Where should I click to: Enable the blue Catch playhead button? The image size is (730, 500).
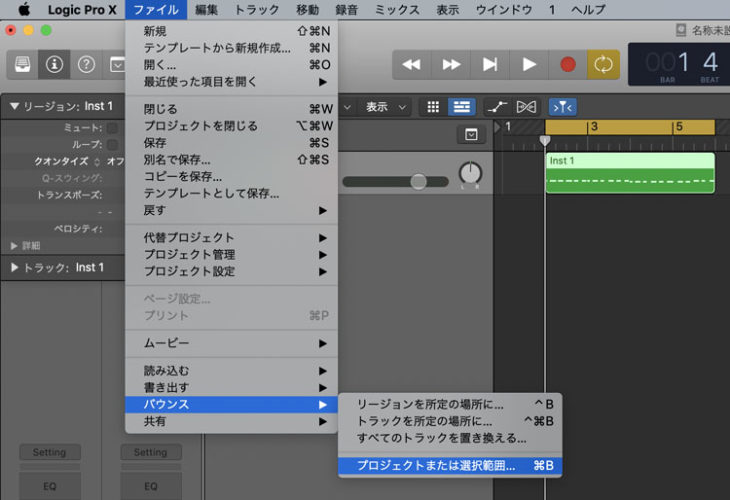click(x=561, y=106)
